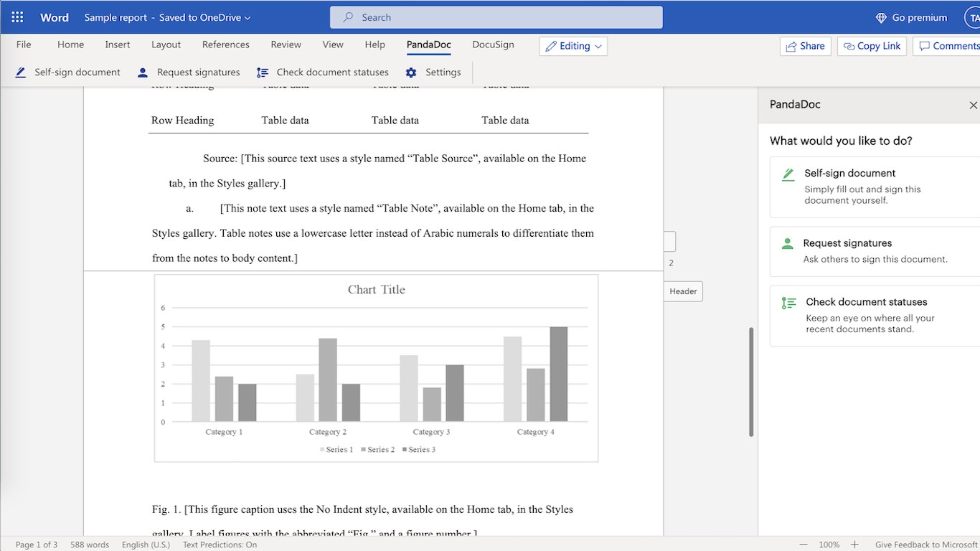Click the Header tag button
This screenshot has width=980, height=551.
(683, 291)
